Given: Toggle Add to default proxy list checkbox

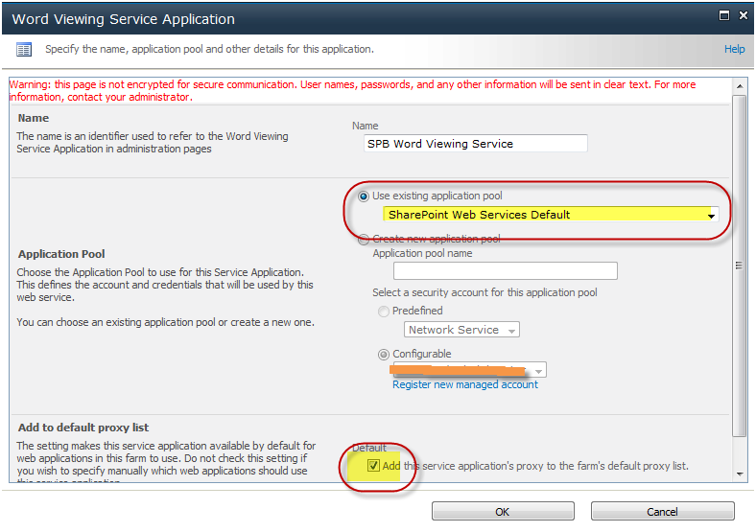Looking at the screenshot, I should [373, 466].
